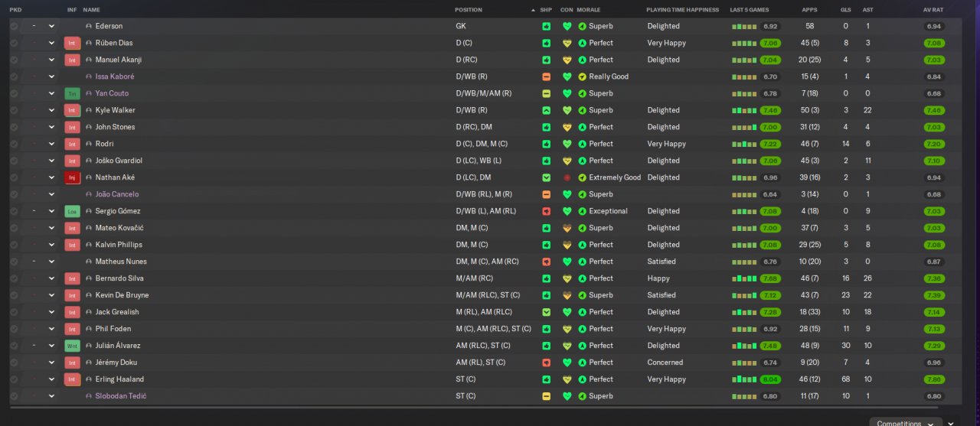Click the Int badge beside Rúben Dias
980x426 pixels.
click(x=72, y=43)
